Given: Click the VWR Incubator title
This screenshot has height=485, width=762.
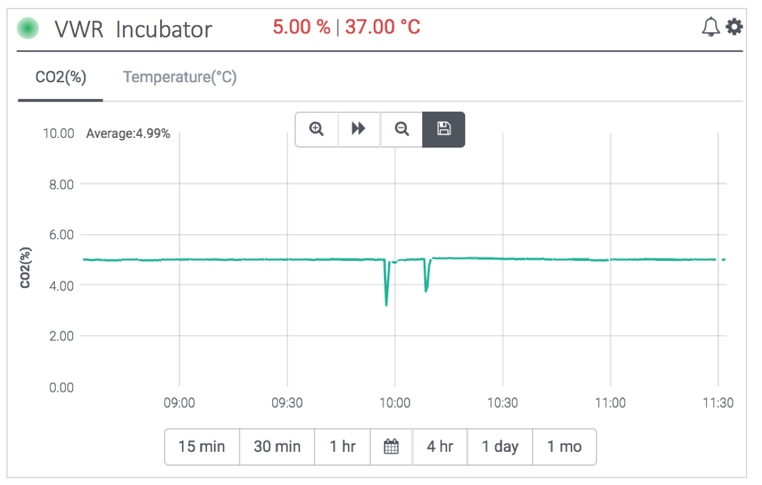Looking at the screenshot, I should [133, 30].
